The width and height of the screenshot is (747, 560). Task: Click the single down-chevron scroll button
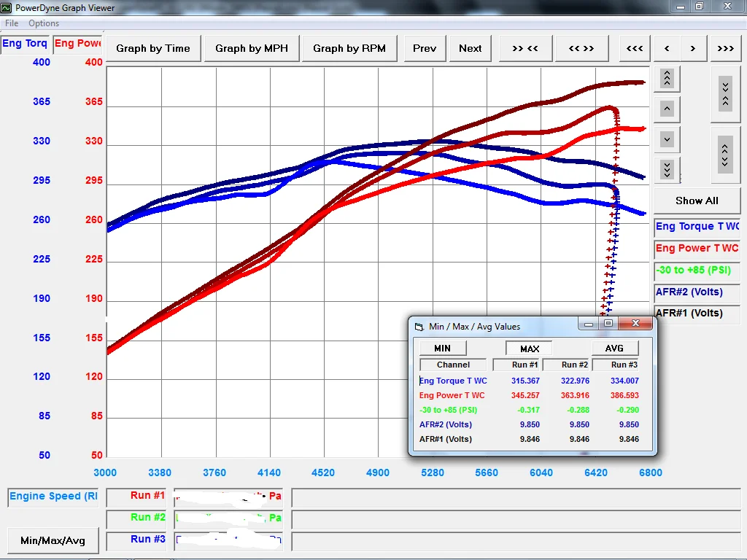pyautogui.click(x=667, y=139)
